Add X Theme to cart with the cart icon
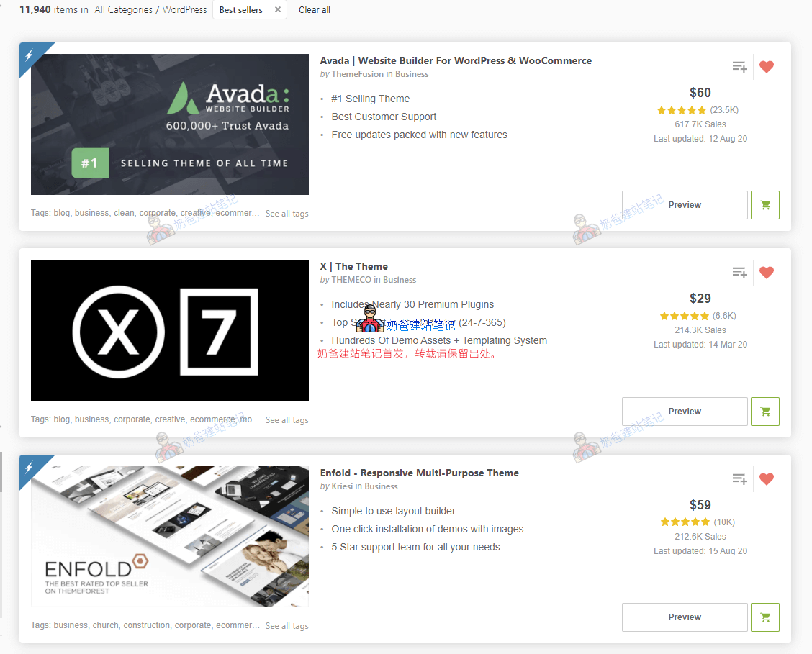Viewport: 812px width, 654px height. [764, 412]
